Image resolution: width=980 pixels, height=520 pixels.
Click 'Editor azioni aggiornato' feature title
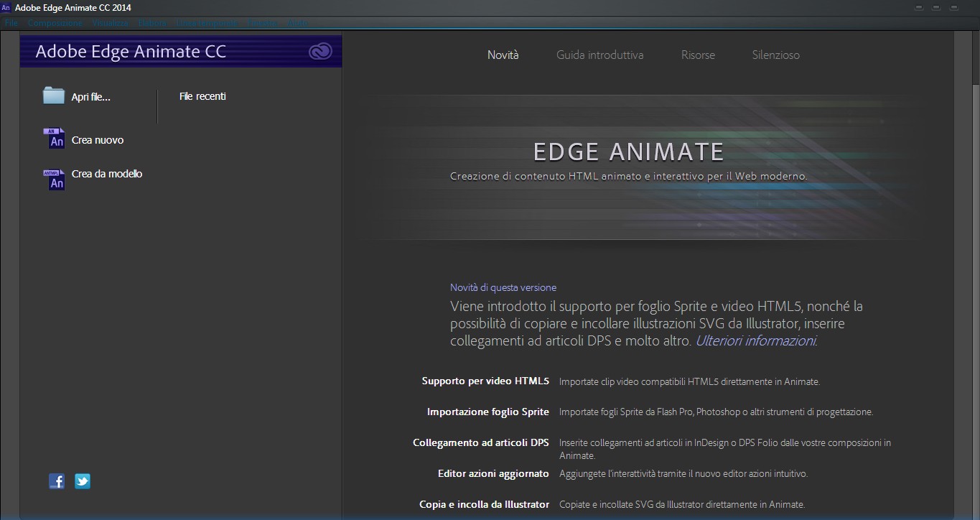pyautogui.click(x=493, y=473)
